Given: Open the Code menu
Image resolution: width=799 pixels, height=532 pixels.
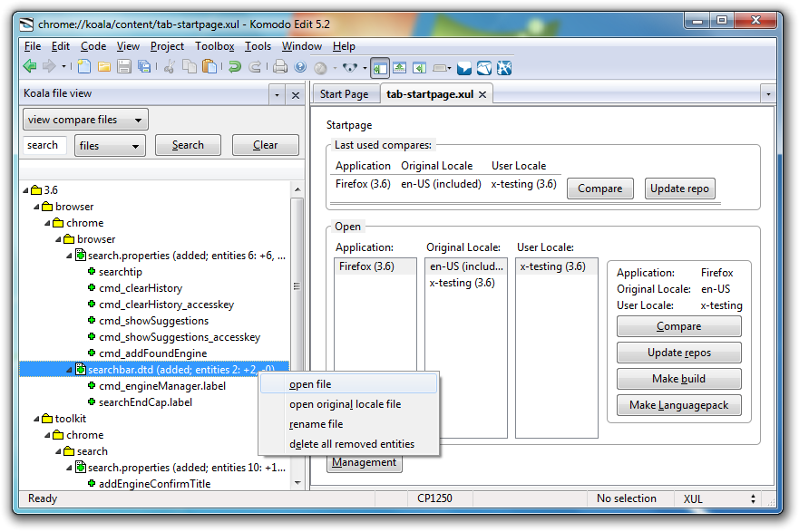Looking at the screenshot, I should point(93,46).
